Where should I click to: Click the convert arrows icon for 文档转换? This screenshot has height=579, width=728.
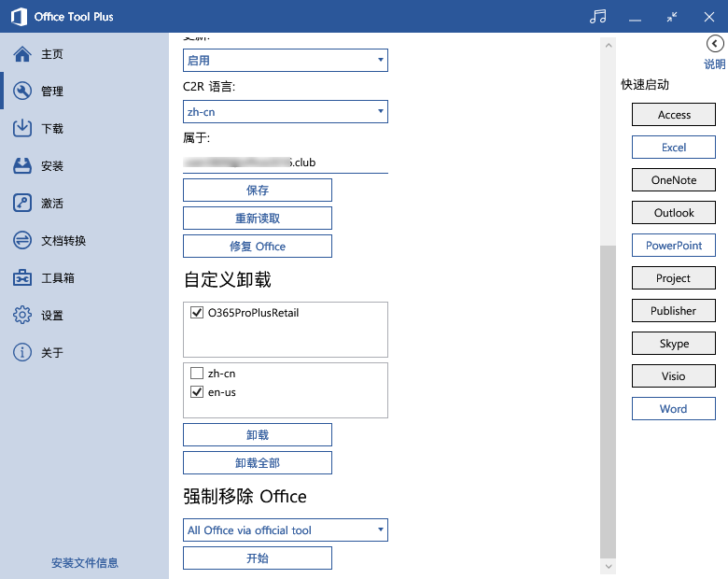pos(22,240)
